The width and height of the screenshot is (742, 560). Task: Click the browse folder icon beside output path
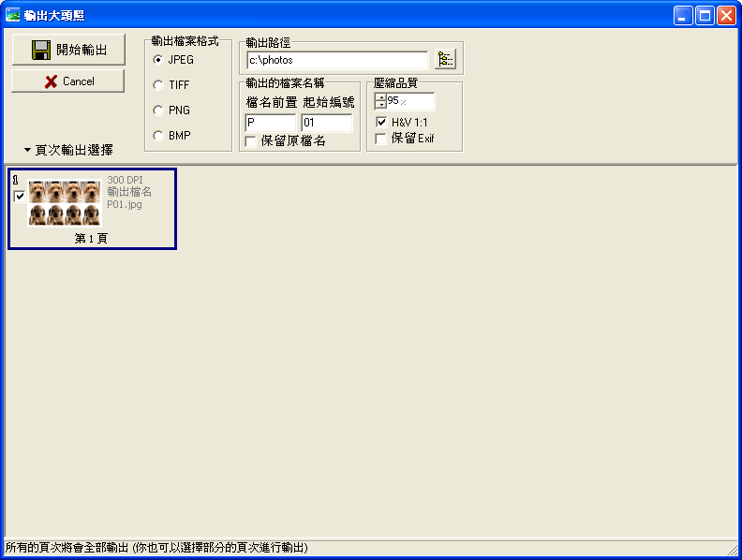(445, 60)
